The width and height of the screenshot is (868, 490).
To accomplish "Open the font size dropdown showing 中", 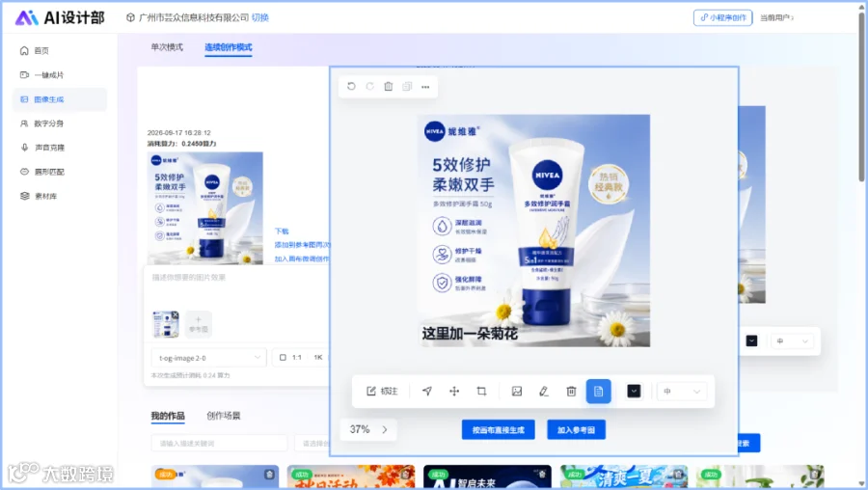I will [682, 392].
